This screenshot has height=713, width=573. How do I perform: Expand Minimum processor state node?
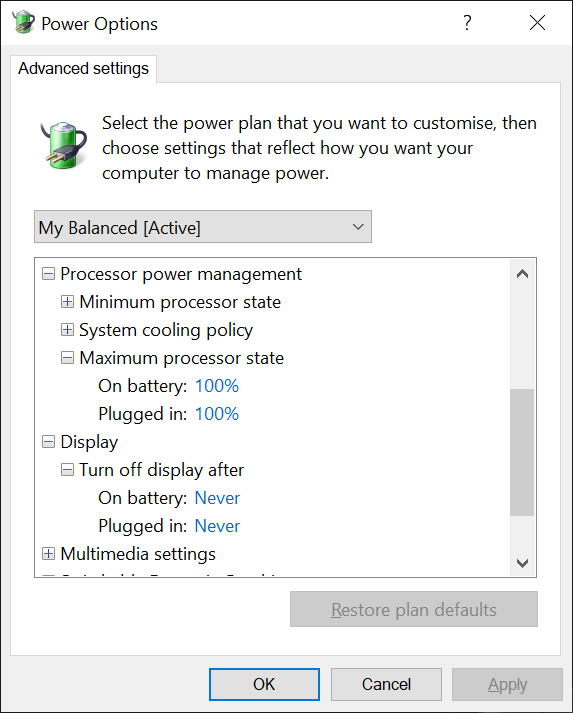[x=67, y=301]
